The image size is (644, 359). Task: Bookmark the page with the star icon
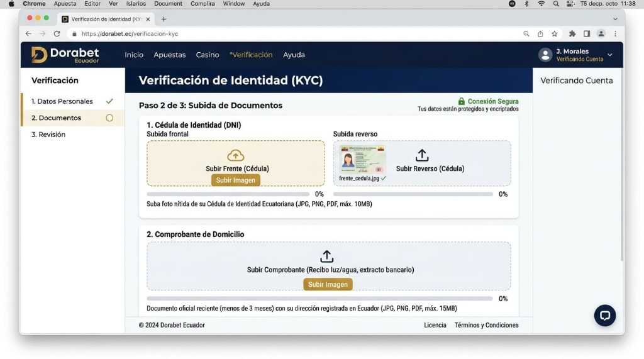coord(555,34)
